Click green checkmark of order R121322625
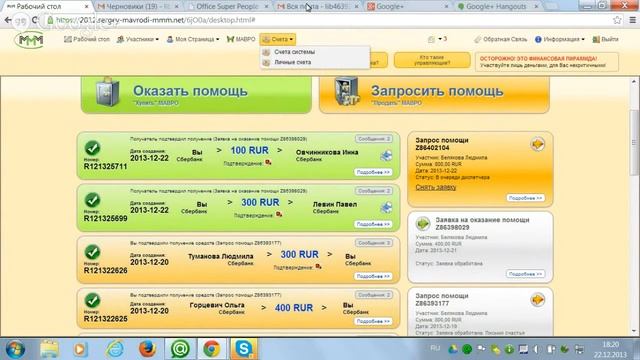This screenshot has width=640, height=360. [x=93, y=301]
